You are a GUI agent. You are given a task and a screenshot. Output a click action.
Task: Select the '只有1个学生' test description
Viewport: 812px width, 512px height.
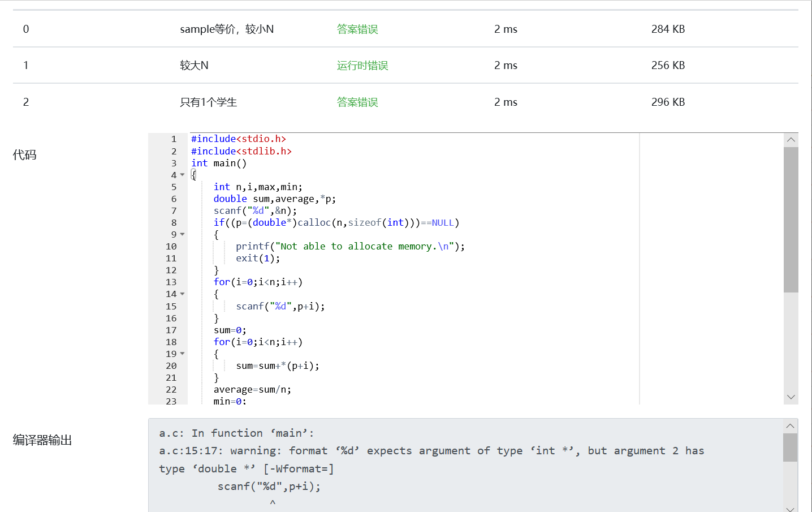tap(208, 102)
